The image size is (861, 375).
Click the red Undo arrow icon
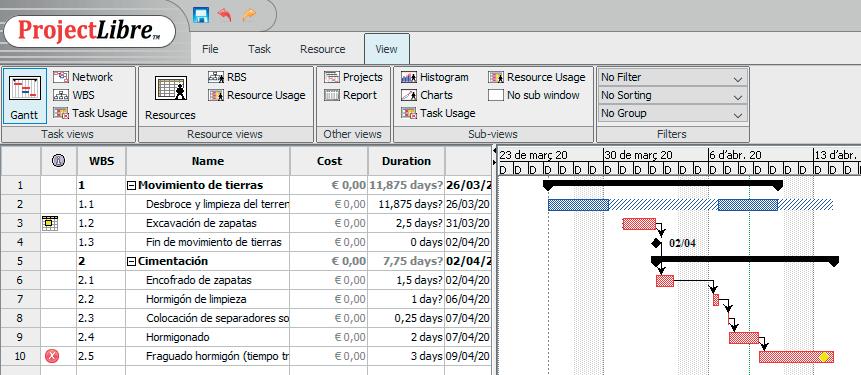click(x=224, y=14)
